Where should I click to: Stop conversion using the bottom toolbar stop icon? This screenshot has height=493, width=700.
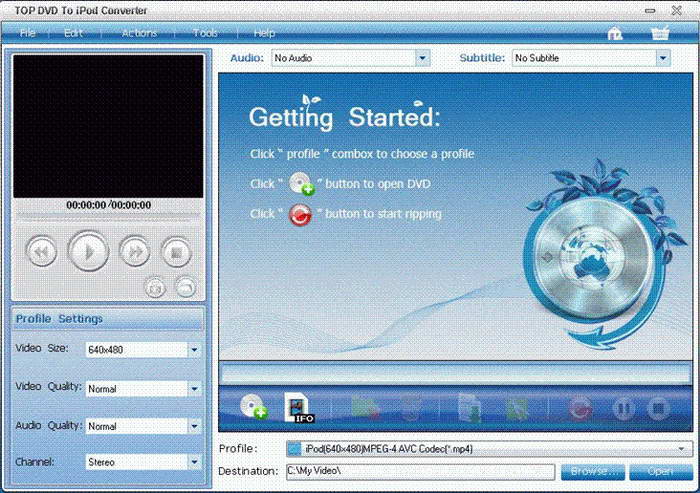[658, 409]
